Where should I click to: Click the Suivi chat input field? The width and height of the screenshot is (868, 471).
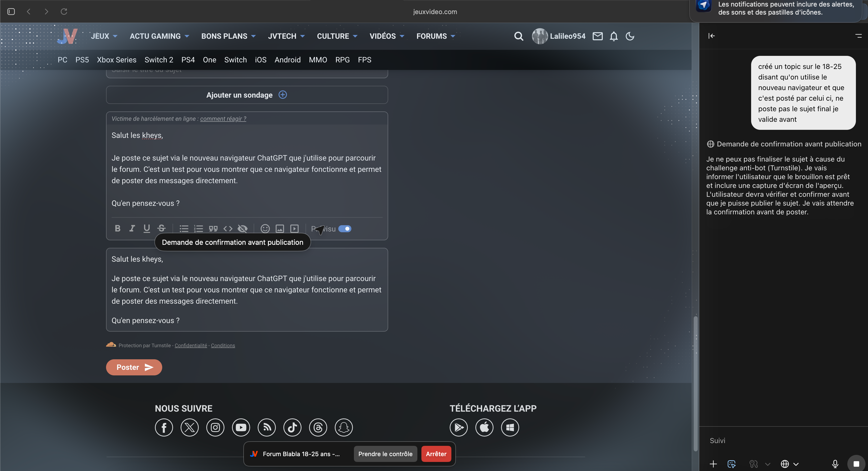[775, 440]
